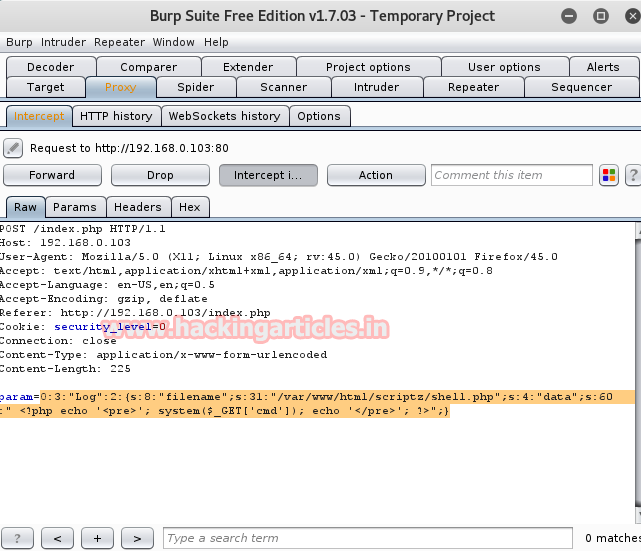Drop the intercepted request
Screen dimensions: 641x551
[160, 175]
